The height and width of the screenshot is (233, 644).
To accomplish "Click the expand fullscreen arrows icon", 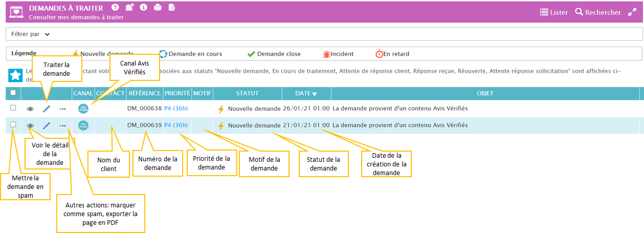I will (632, 12).
